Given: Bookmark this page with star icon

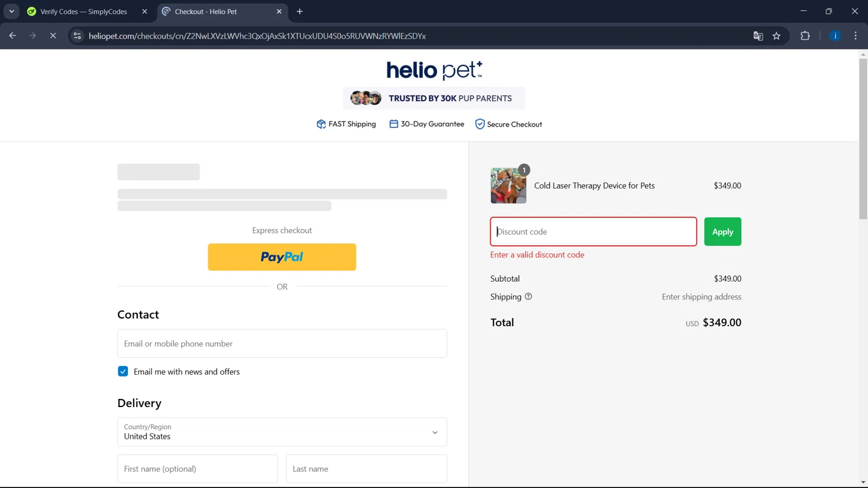Looking at the screenshot, I should coord(777,36).
